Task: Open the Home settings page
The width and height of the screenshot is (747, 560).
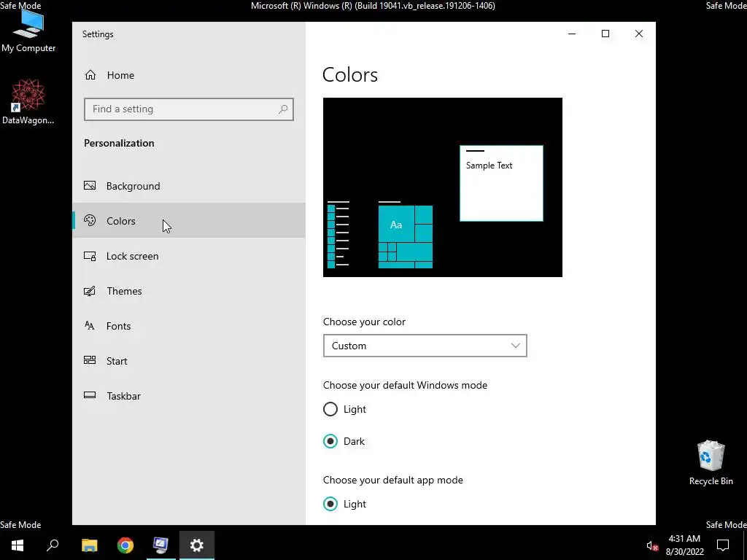Action: [x=189, y=75]
